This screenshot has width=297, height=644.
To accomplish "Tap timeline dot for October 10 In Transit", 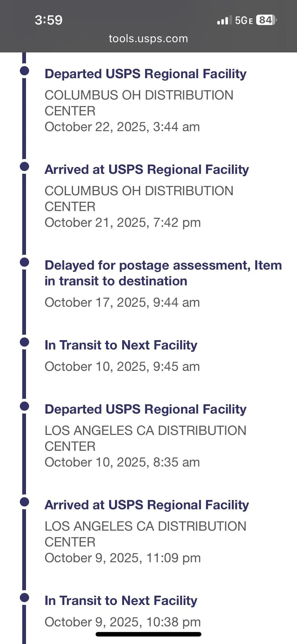I will click(25, 342).
